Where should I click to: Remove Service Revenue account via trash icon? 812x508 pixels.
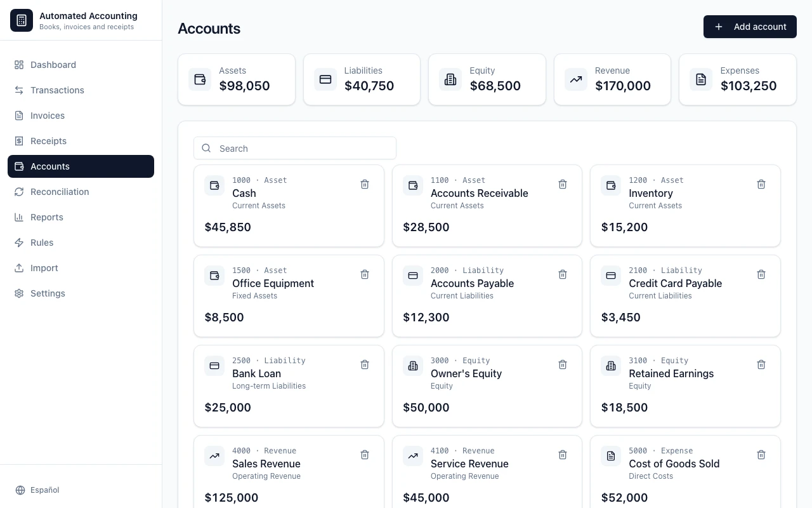pos(563,455)
